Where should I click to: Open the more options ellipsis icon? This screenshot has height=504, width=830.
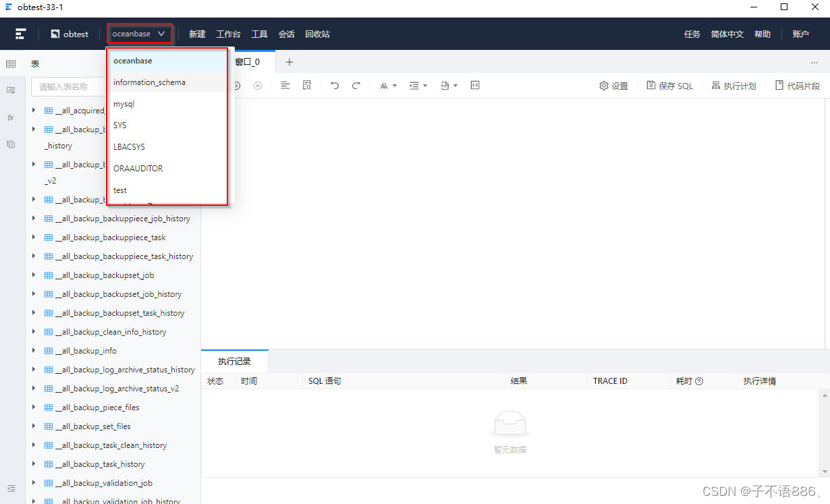[814, 62]
